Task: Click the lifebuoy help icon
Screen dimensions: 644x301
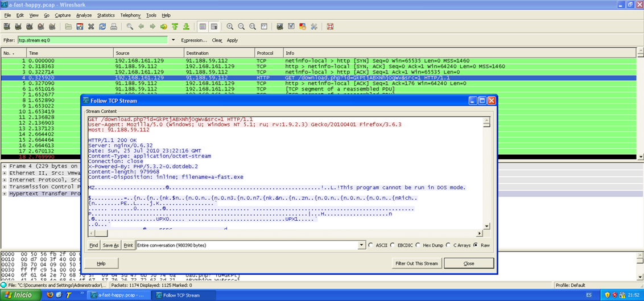Action: (x=330, y=26)
